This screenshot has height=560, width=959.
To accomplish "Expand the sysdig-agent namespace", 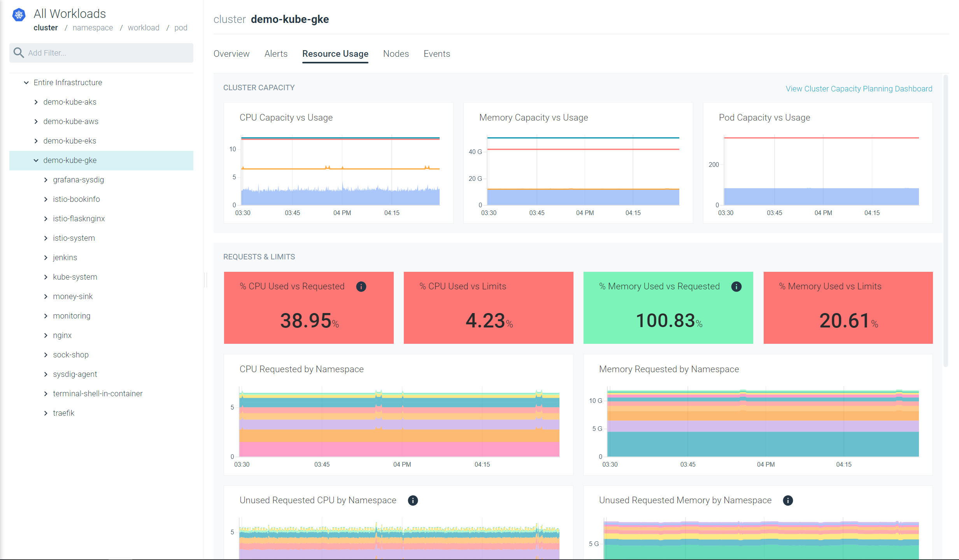I will pos(46,374).
